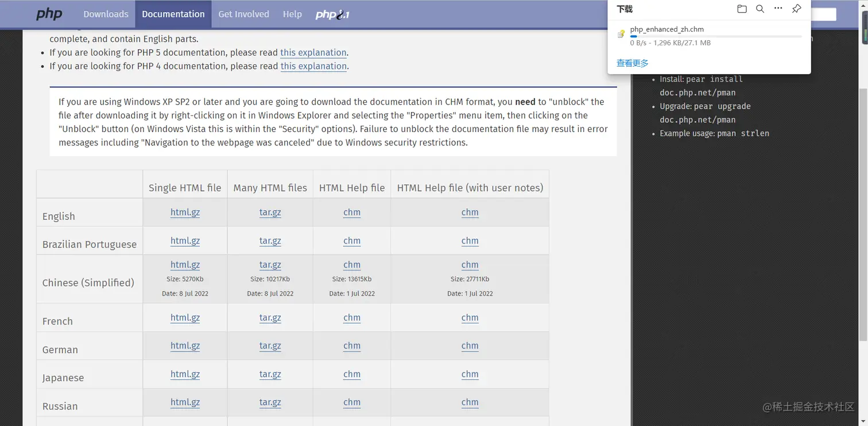Download Chinese (Simplified) tar.gz archive
This screenshot has height=426, width=868.
[270, 265]
